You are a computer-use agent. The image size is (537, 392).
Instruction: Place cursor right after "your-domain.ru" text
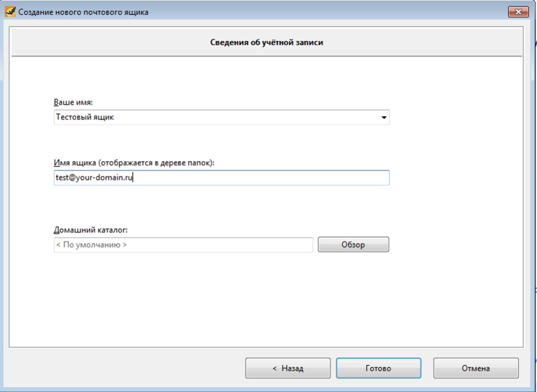tap(135, 178)
